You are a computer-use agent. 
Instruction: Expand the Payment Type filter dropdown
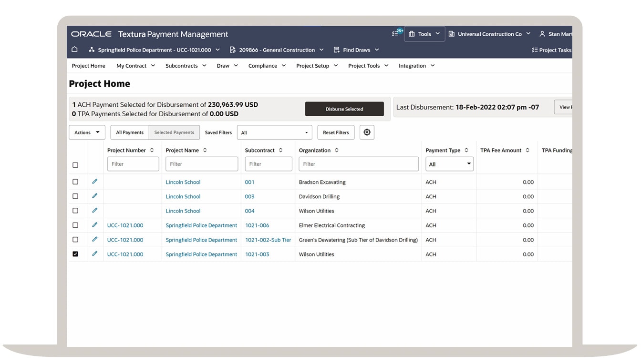coord(449,163)
